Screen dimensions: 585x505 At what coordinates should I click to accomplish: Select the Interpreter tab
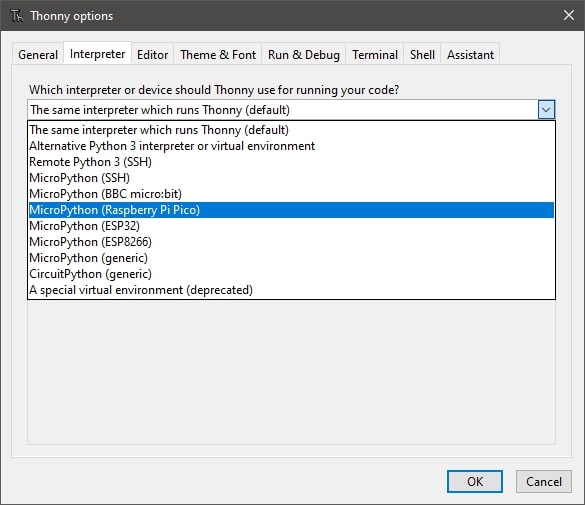97,54
